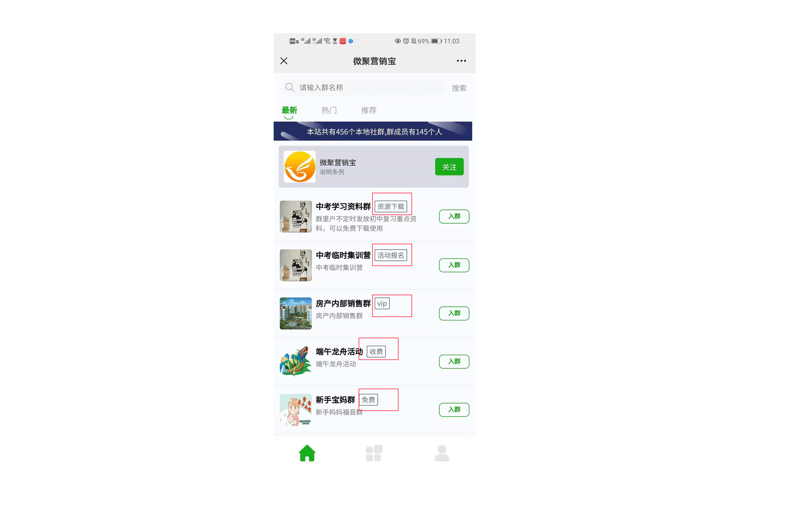
Task: Switch to the 推荐 tab
Action: click(369, 110)
